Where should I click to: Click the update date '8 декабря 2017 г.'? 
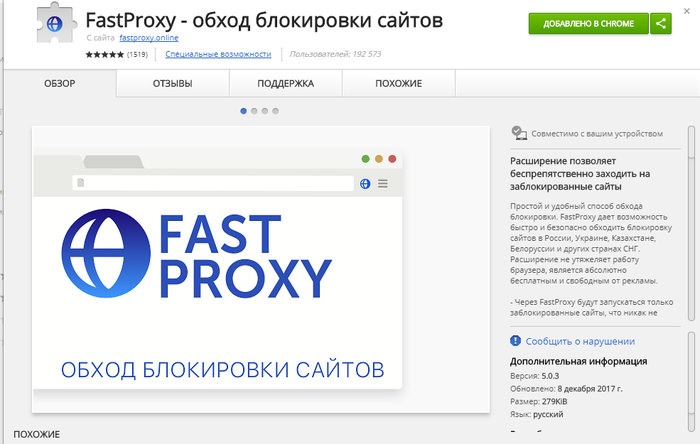590,389
